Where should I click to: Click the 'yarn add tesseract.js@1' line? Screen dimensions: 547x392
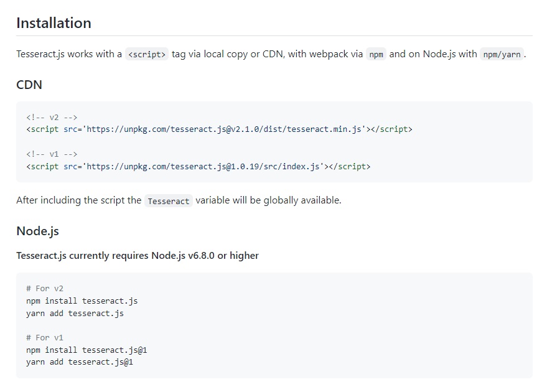point(80,362)
